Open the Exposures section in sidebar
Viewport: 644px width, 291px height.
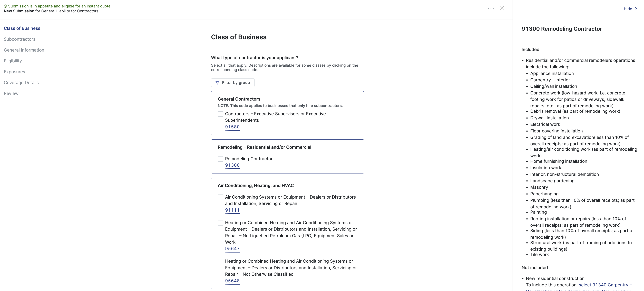coord(15,72)
